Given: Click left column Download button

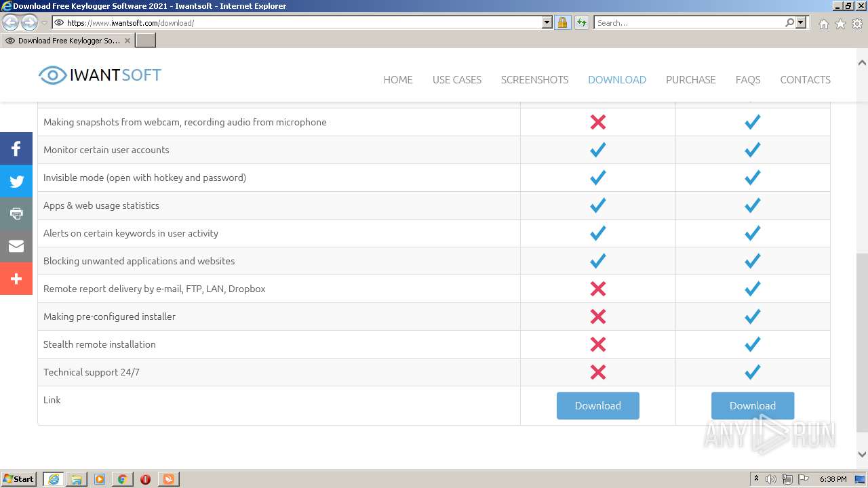Looking at the screenshot, I should tap(598, 405).
